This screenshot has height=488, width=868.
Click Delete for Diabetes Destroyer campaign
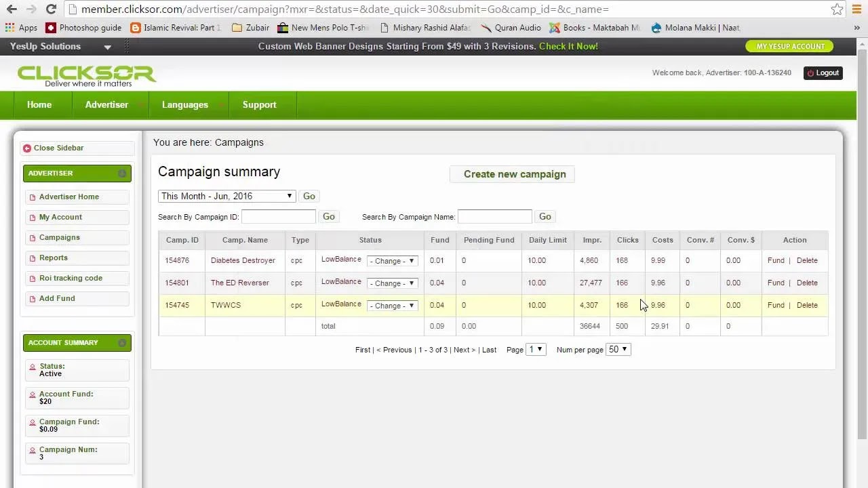point(807,260)
